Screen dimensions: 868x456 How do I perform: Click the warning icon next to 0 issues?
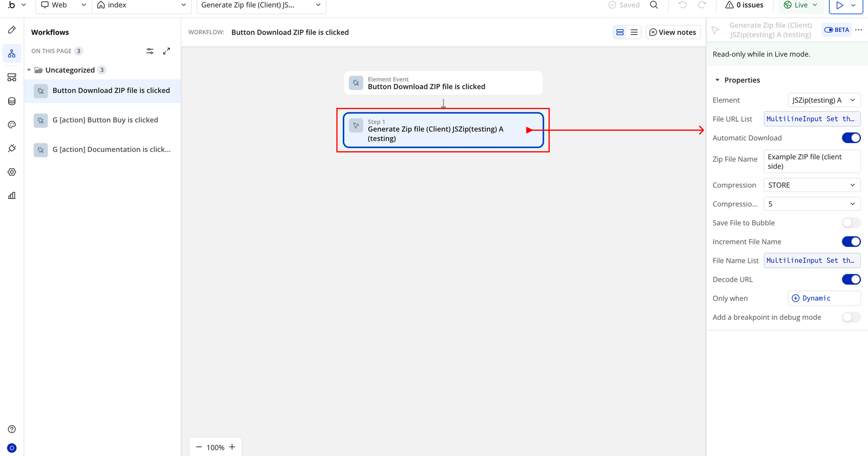pos(729,5)
